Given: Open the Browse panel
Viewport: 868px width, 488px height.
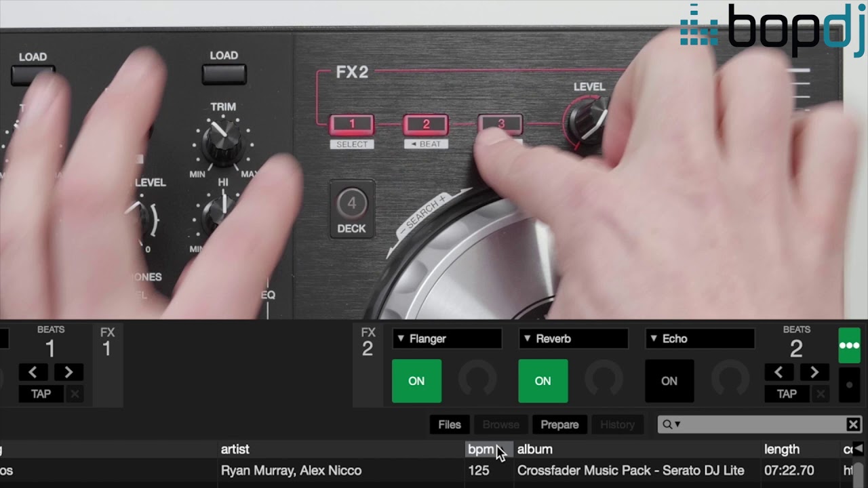Looking at the screenshot, I should (x=500, y=424).
